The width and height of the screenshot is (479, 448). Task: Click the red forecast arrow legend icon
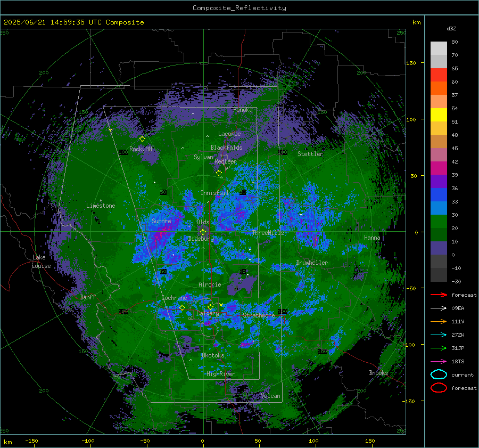(x=439, y=295)
